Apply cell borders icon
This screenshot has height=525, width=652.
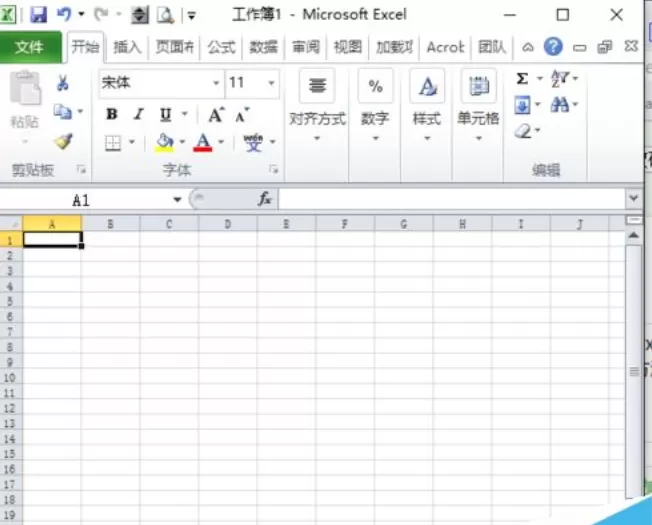pyautogui.click(x=113, y=143)
